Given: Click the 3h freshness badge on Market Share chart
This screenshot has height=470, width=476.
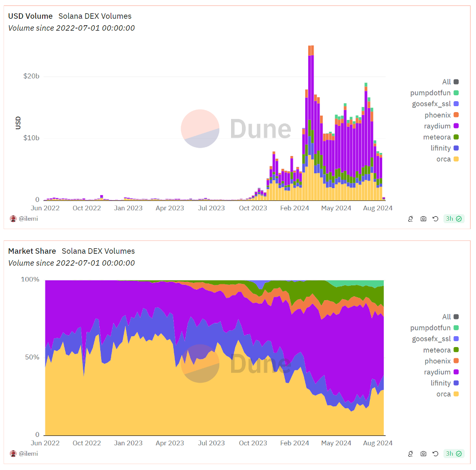Looking at the screenshot, I should pos(453,454).
